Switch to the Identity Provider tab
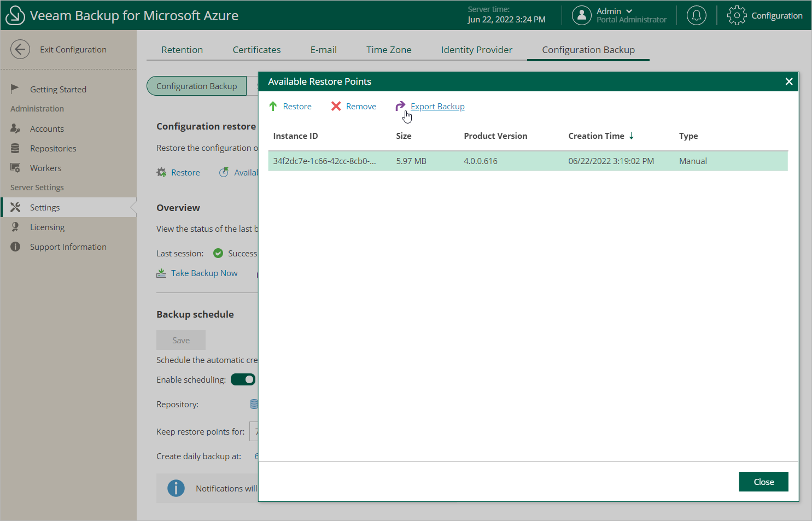 coord(477,50)
